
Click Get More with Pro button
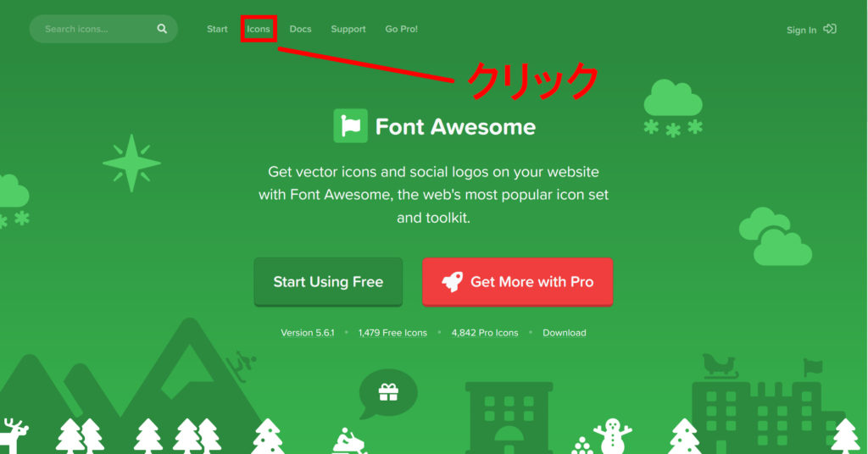click(x=518, y=281)
